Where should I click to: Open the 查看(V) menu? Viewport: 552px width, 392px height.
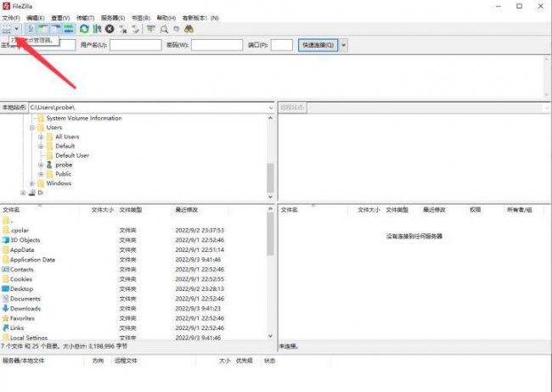pyautogui.click(x=60, y=18)
